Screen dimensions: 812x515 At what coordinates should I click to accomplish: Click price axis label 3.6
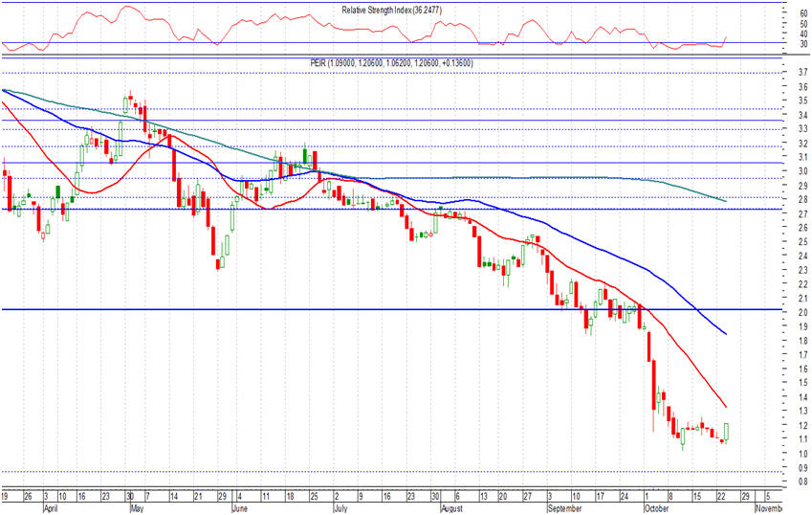pos(803,86)
